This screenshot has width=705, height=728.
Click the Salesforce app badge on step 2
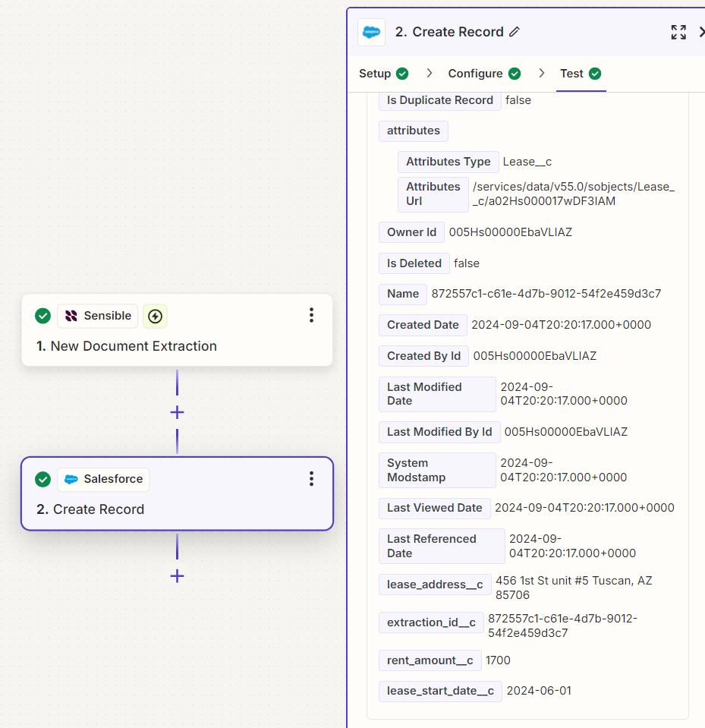[x=103, y=479]
